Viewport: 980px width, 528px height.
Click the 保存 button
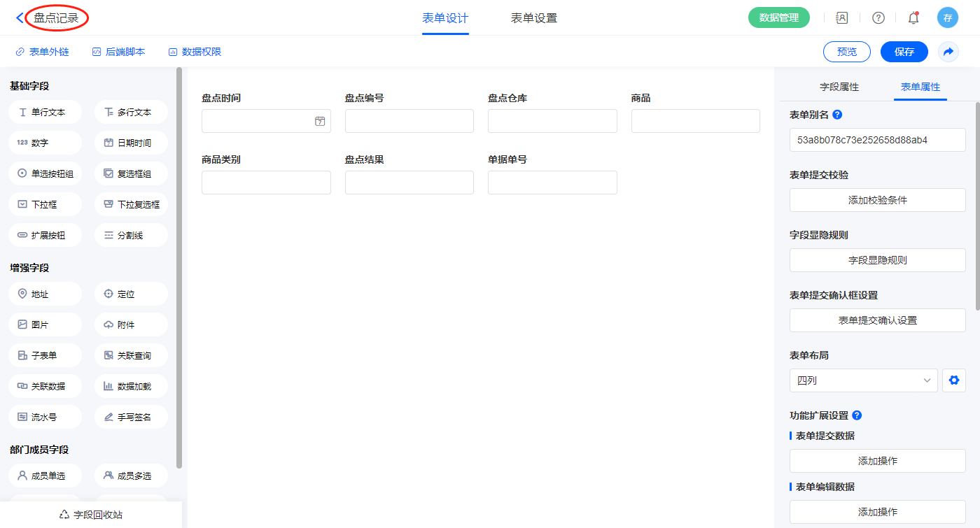click(904, 52)
